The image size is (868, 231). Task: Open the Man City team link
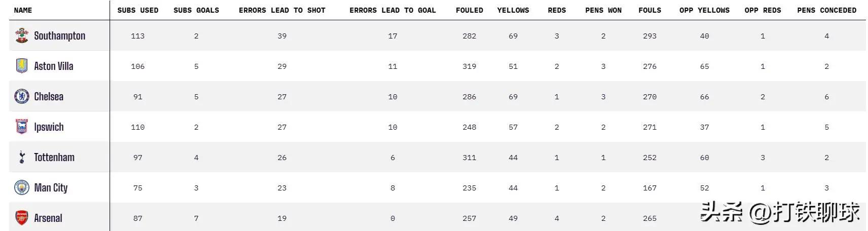[51, 188]
